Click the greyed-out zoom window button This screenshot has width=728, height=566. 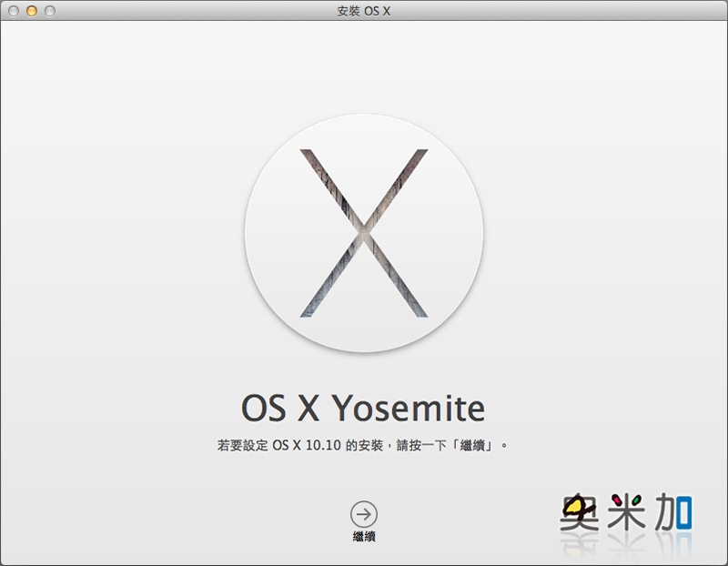coord(50,11)
